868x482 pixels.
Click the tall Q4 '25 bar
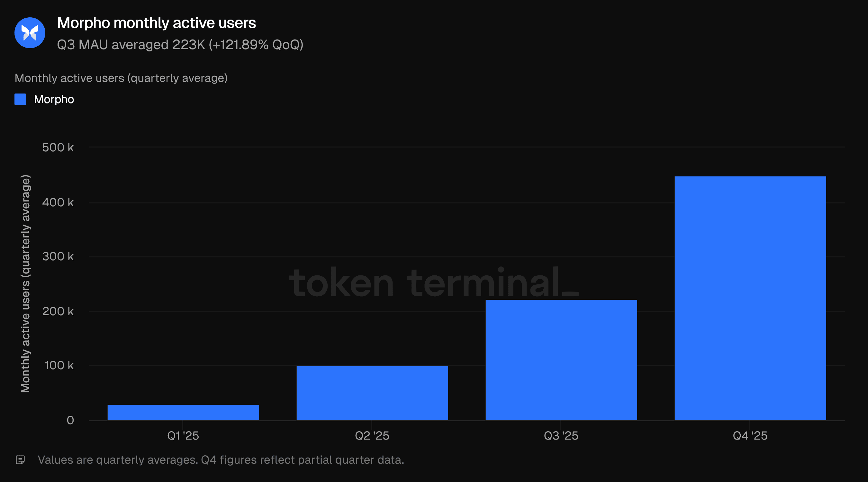pyautogui.click(x=750, y=298)
